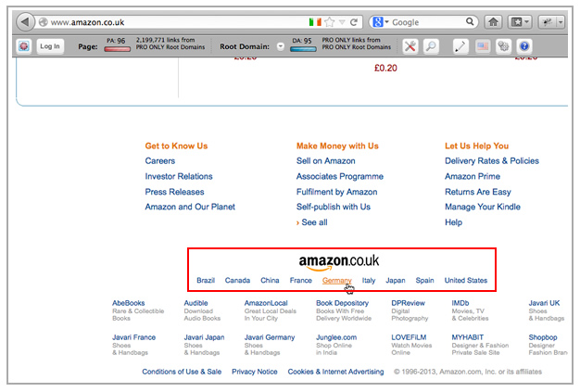Screen dimensions: 580x392
Task: Open the toolbar gear settings icon
Action: [503, 45]
